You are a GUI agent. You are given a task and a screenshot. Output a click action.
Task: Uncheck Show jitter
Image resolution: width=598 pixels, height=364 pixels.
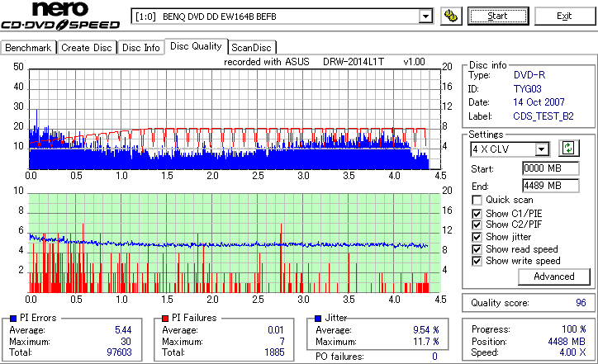click(x=477, y=237)
